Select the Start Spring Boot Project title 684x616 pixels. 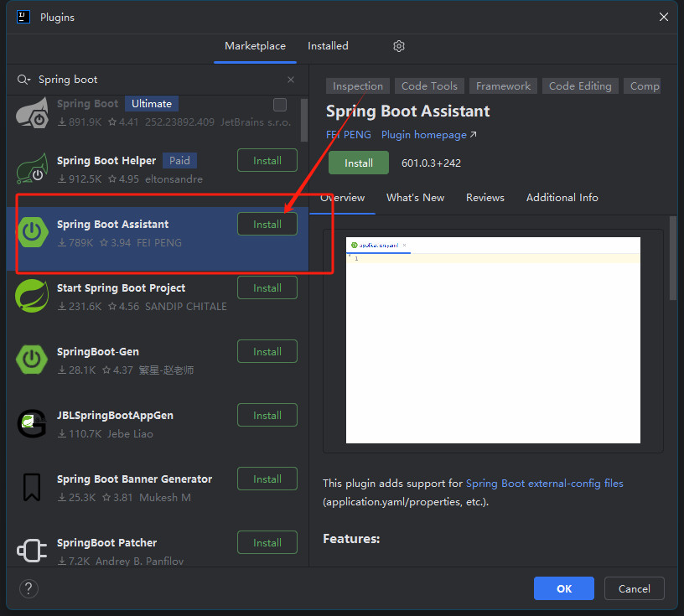pos(121,288)
